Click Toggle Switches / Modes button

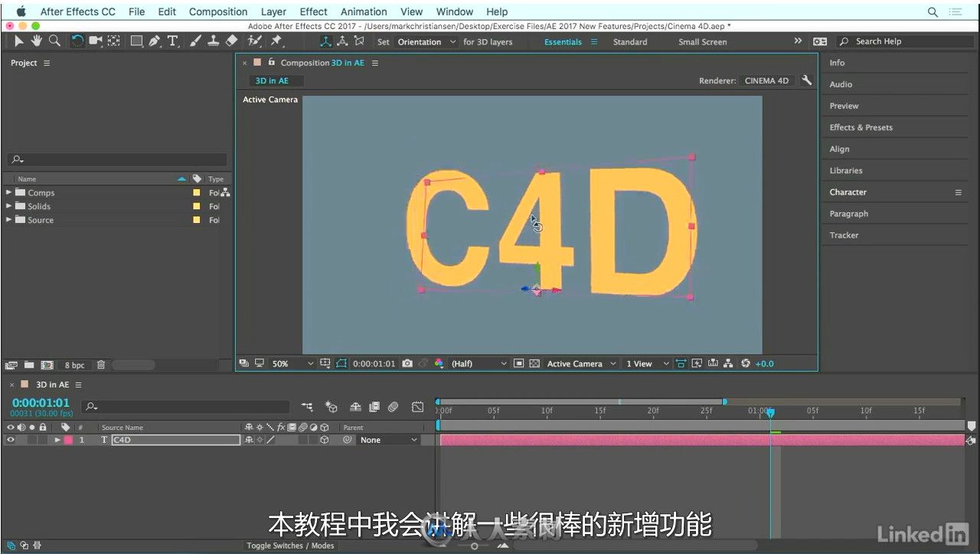290,546
